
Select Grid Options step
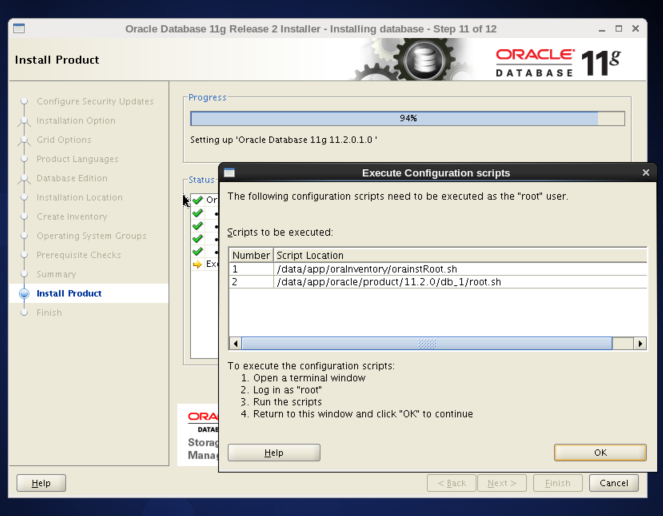pyautogui.click(x=64, y=140)
